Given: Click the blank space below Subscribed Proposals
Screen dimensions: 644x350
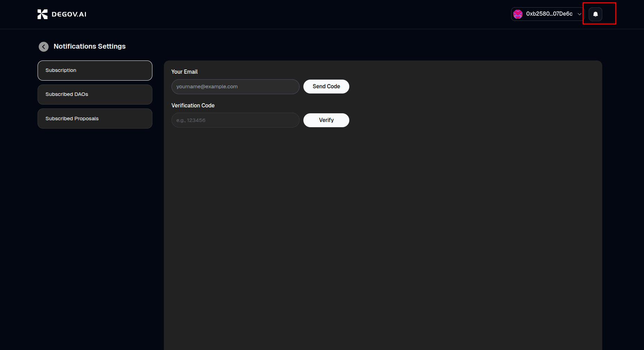Looking at the screenshot, I should click(x=95, y=209).
